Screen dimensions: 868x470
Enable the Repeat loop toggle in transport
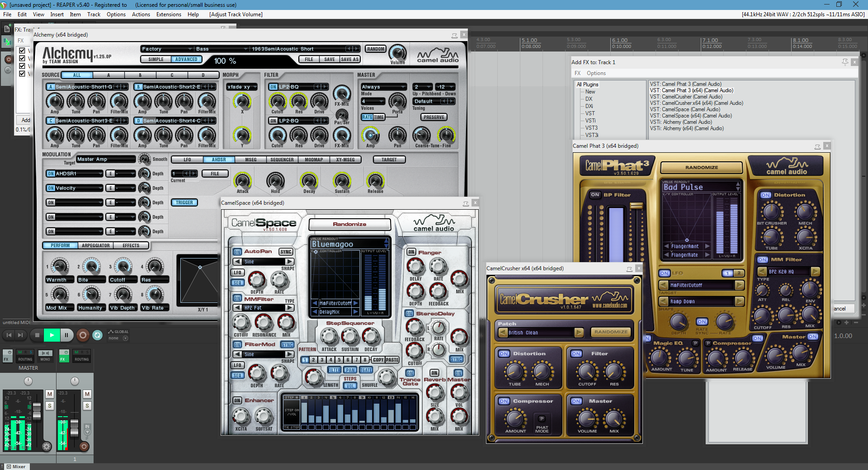pos(98,335)
